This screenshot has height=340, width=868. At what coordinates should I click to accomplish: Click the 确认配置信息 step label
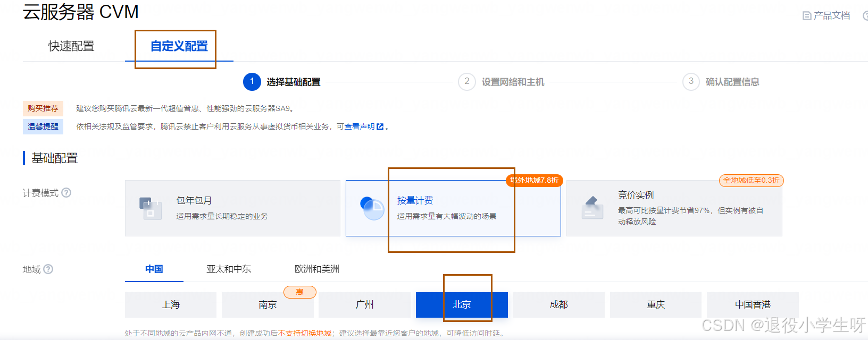[x=732, y=82]
